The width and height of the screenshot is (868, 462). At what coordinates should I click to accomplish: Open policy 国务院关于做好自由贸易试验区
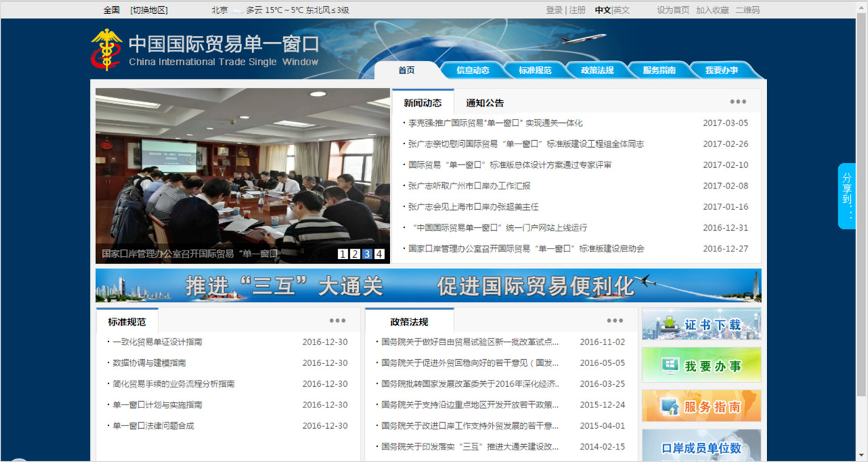[x=470, y=342]
